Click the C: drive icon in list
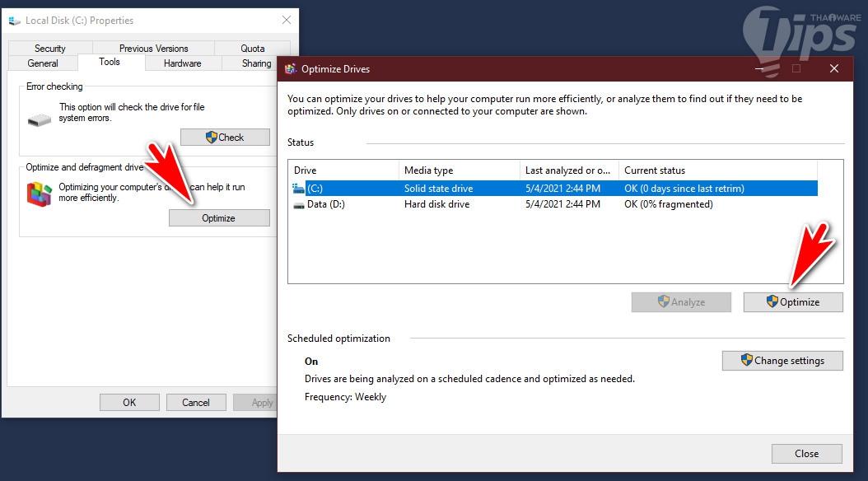 (x=298, y=189)
